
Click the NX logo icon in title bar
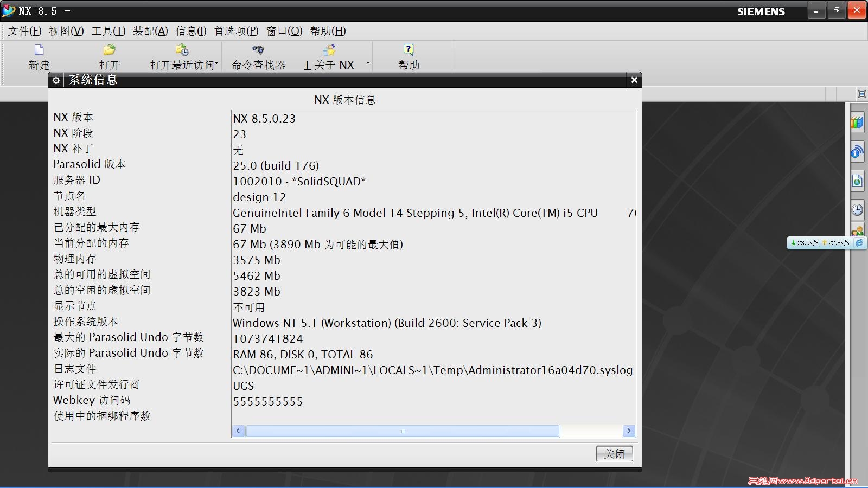[8, 10]
